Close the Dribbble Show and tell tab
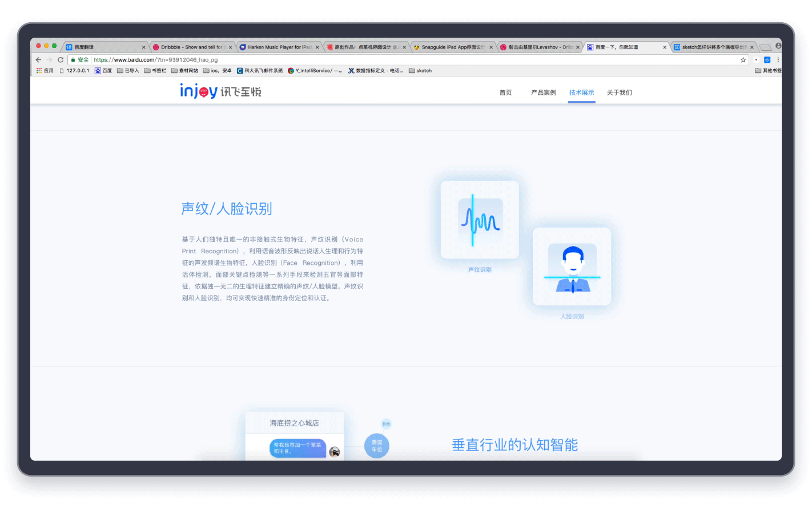Screen dimensions: 812x516 [231, 47]
